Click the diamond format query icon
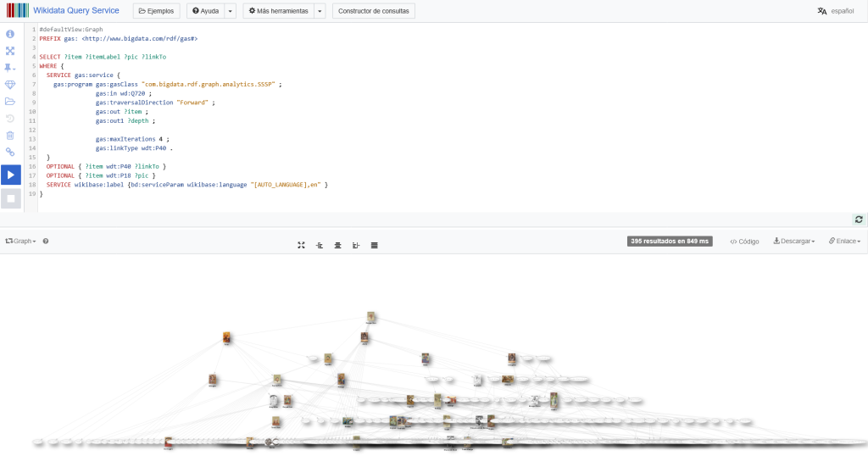 [x=10, y=85]
